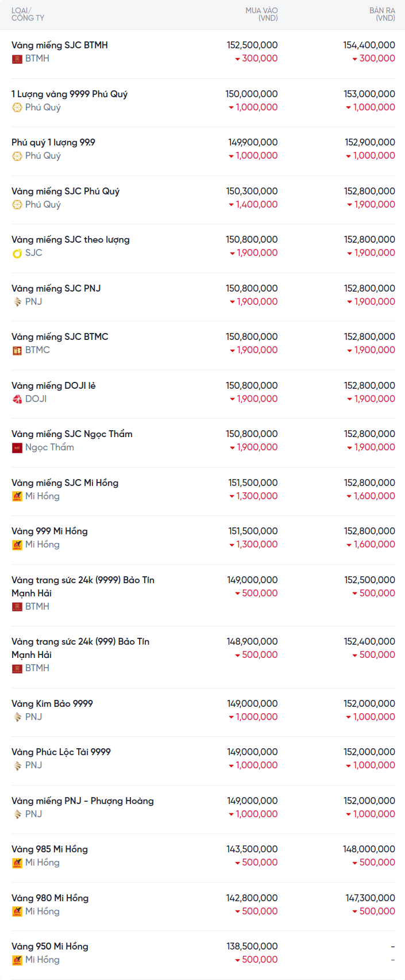Screen dimensions: 405x980
Task: Click Vàng miếng PNJ - Phượng Hoàng title
Action: pyautogui.click(x=83, y=801)
